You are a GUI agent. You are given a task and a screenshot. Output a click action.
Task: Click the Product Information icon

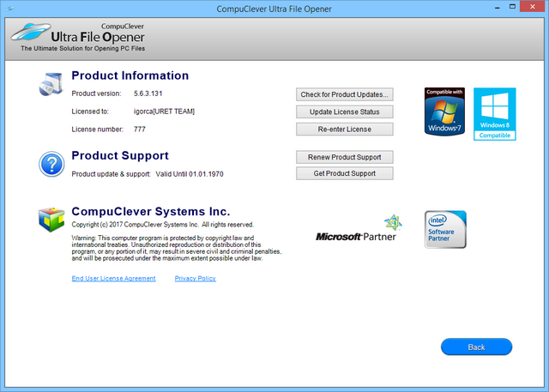click(50, 84)
